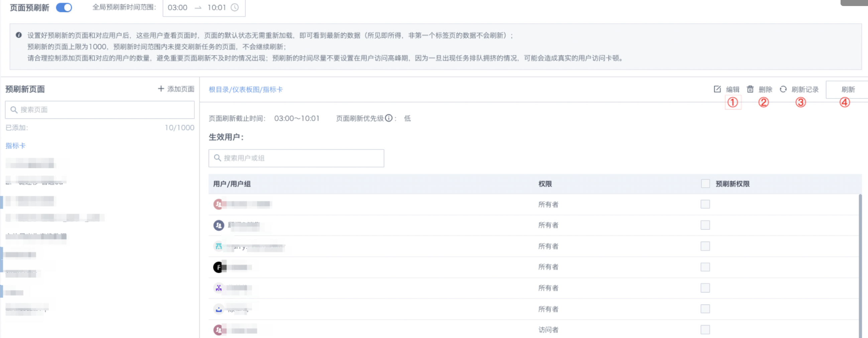Click magnifier icon in user search box
The image size is (868, 338).
pyautogui.click(x=217, y=158)
